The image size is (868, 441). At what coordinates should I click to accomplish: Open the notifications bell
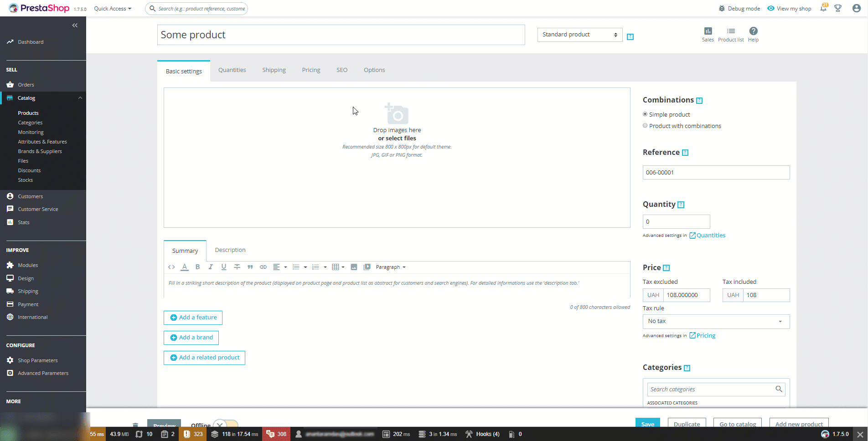pos(823,8)
